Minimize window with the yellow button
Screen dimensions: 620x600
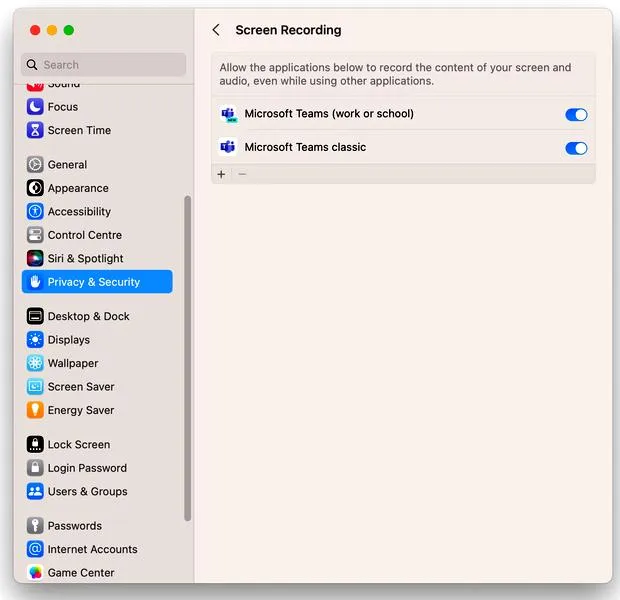tap(52, 30)
